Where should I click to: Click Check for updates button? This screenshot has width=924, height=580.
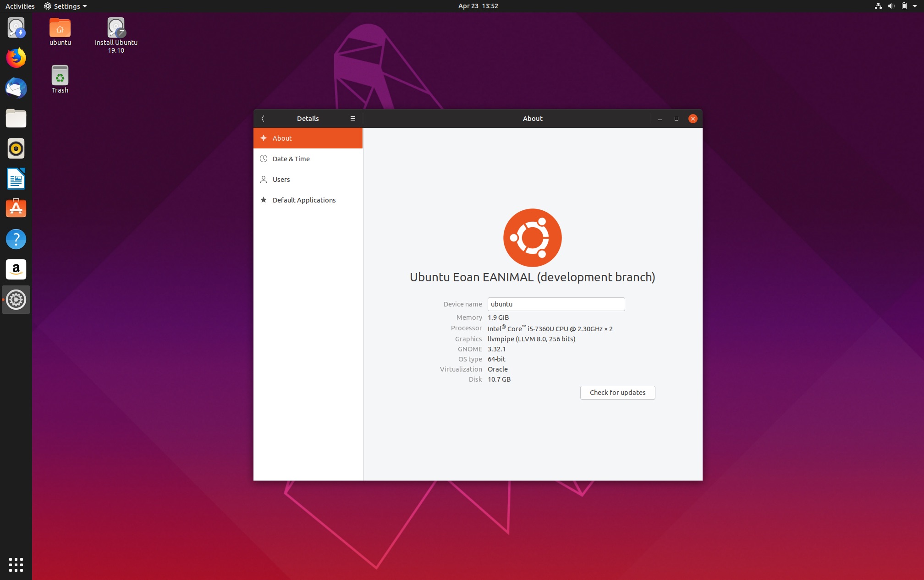point(617,392)
